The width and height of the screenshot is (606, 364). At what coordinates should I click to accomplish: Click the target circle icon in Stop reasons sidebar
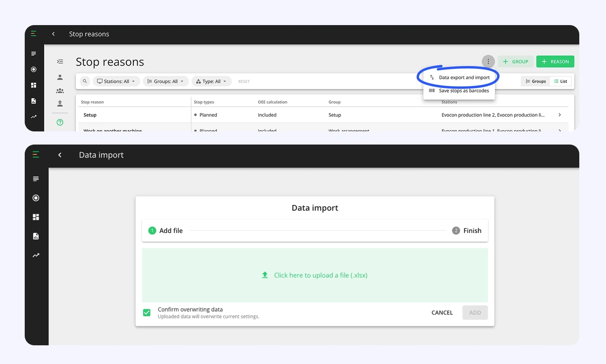34,69
